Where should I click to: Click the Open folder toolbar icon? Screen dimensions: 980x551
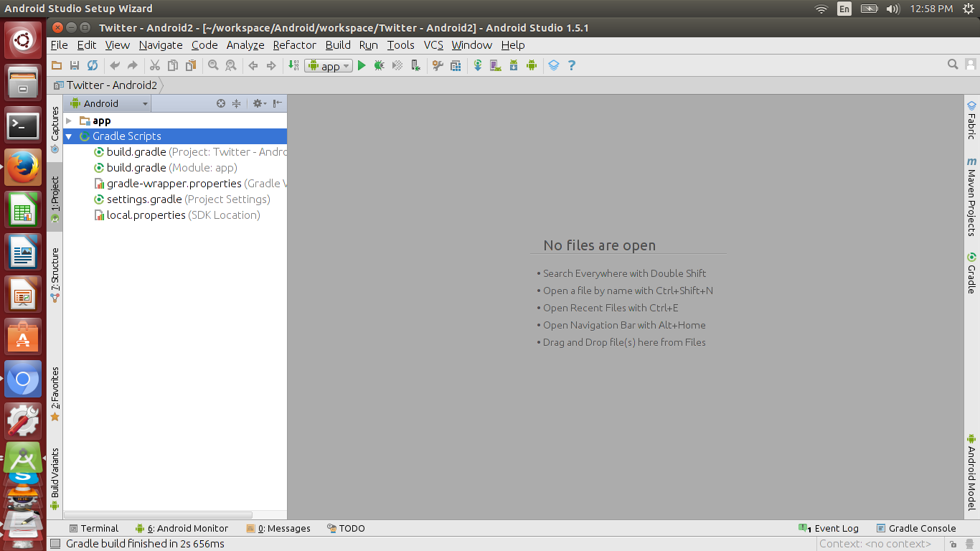[x=57, y=65]
